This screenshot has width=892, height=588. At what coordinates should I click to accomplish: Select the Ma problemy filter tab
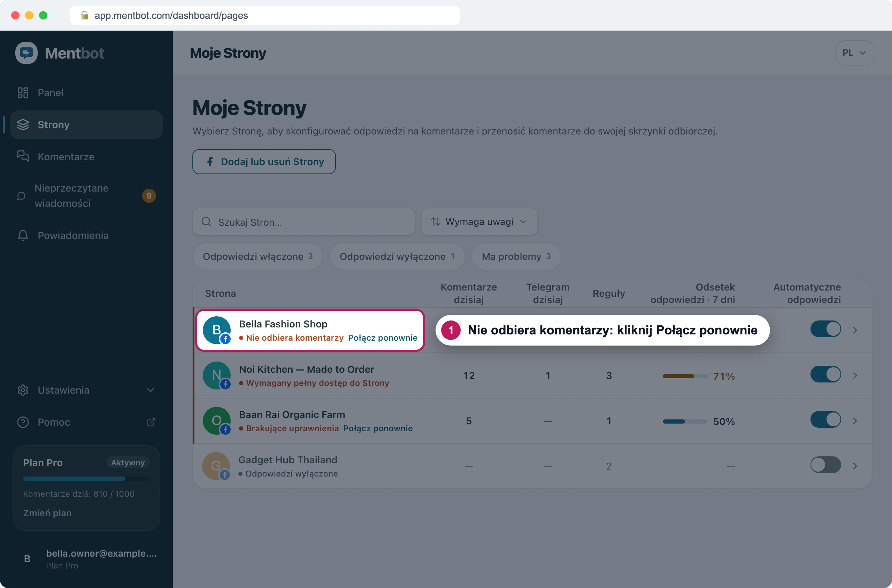pyautogui.click(x=516, y=256)
